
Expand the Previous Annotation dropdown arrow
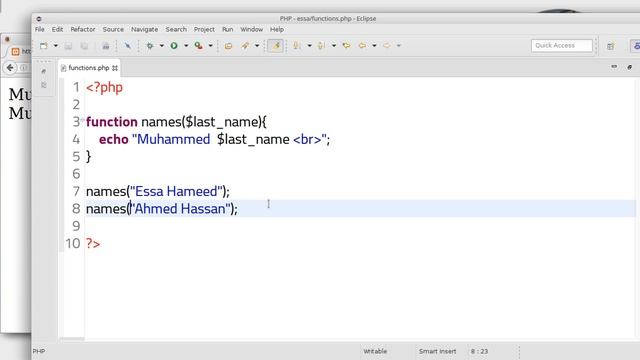(334, 46)
